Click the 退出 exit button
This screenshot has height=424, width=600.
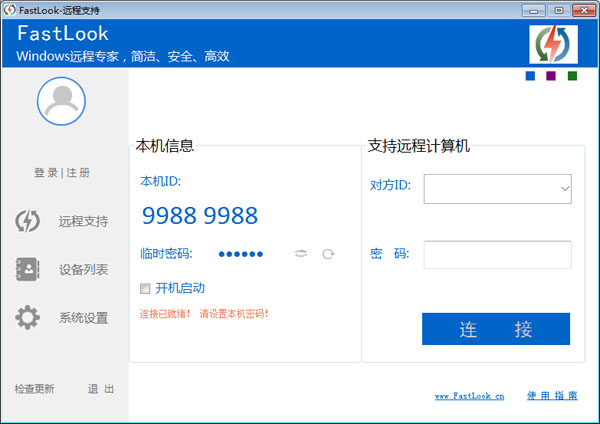tap(101, 389)
